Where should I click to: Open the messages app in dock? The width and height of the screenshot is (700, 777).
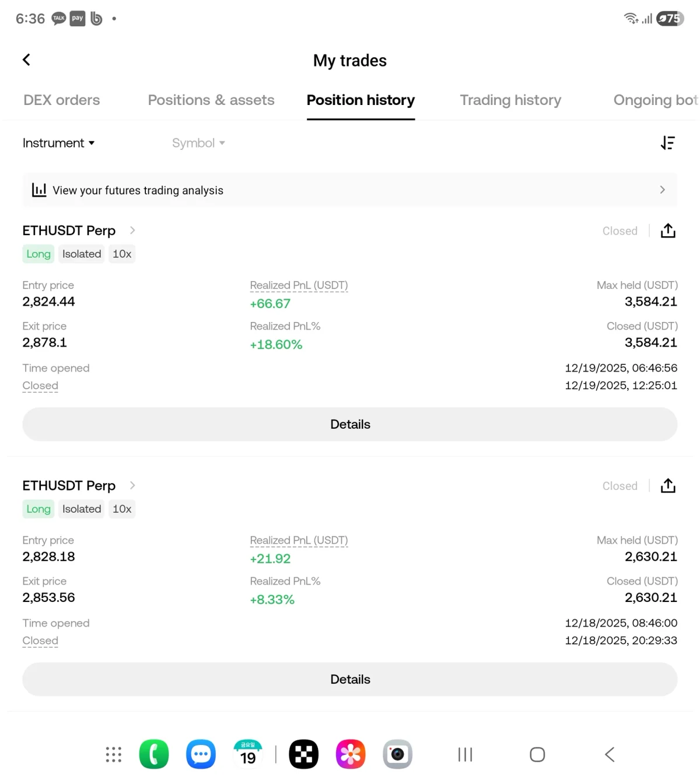pyautogui.click(x=201, y=754)
